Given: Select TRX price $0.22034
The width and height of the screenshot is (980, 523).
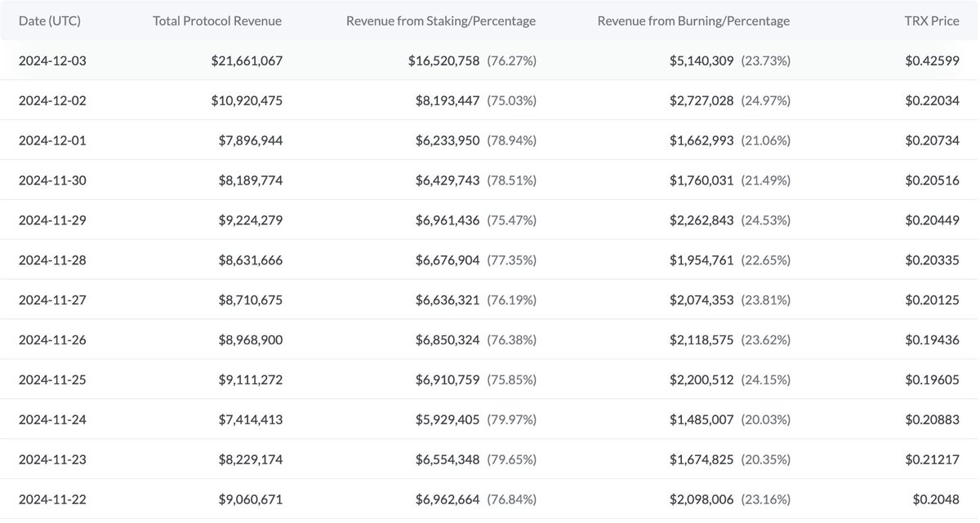Looking at the screenshot, I should click(933, 100).
